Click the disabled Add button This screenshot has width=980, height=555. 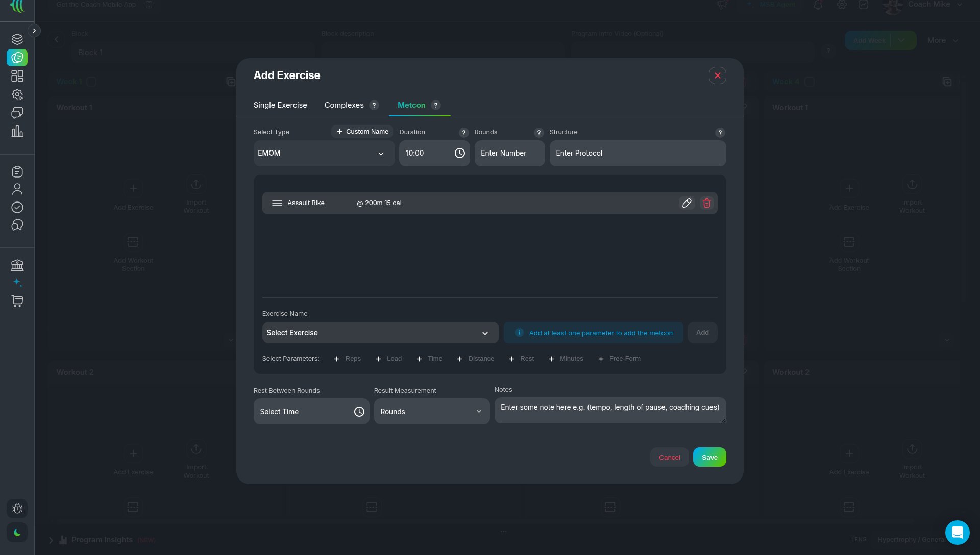click(702, 333)
